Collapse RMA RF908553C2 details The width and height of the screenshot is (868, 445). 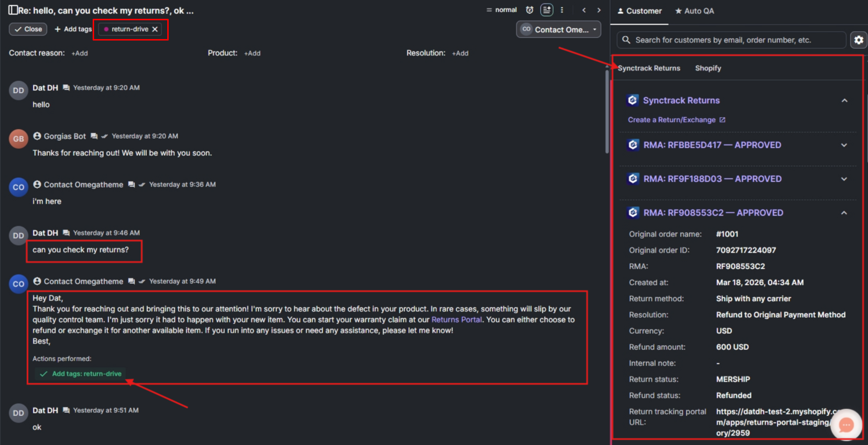(x=844, y=213)
